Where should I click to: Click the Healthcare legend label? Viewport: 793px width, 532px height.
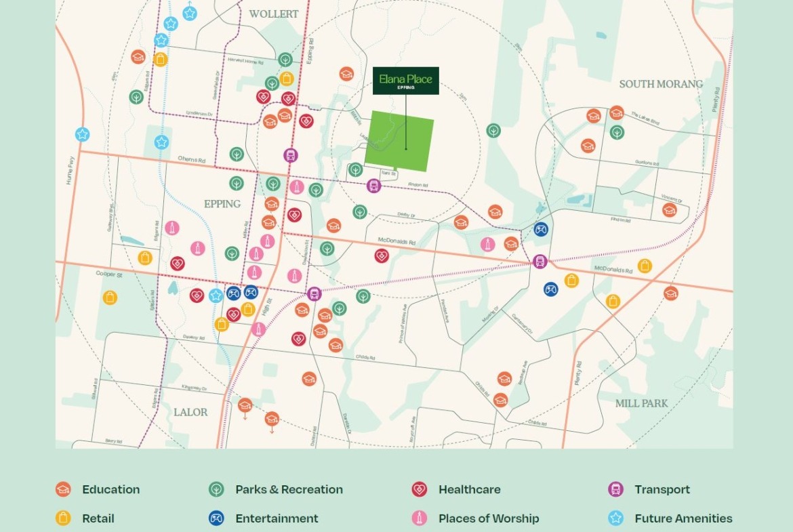[x=469, y=489]
